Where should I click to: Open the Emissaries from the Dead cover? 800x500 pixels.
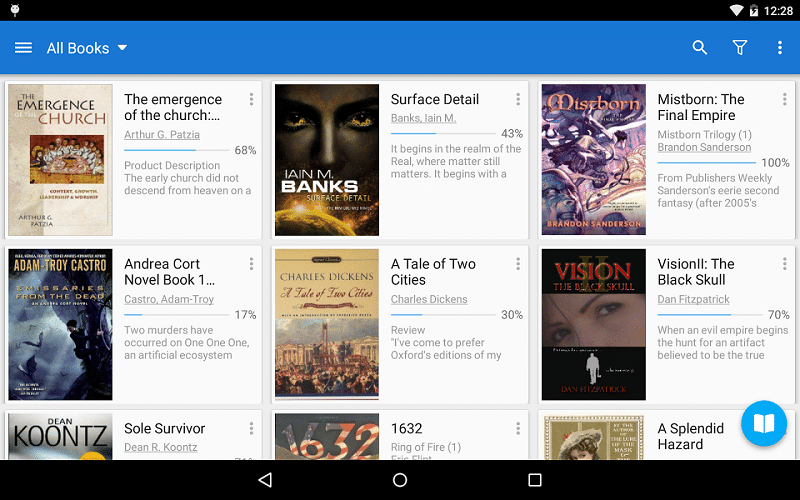(x=60, y=325)
